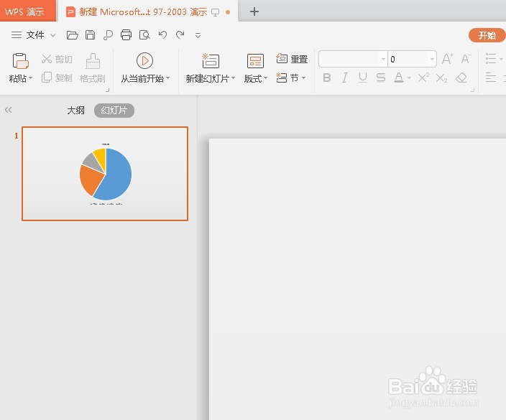
Task: Select the 新建 Microsoft 97-2003 演示 document tab
Action: [148, 12]
